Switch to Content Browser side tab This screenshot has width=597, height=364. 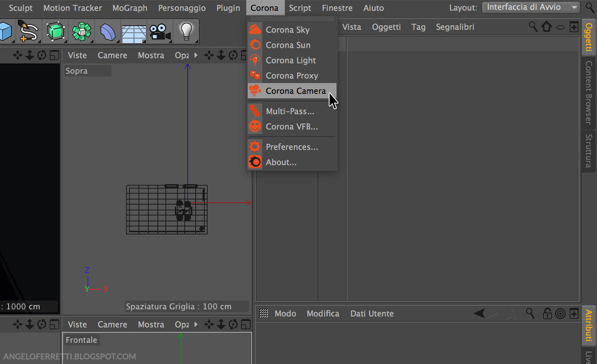tap(589, 92)
